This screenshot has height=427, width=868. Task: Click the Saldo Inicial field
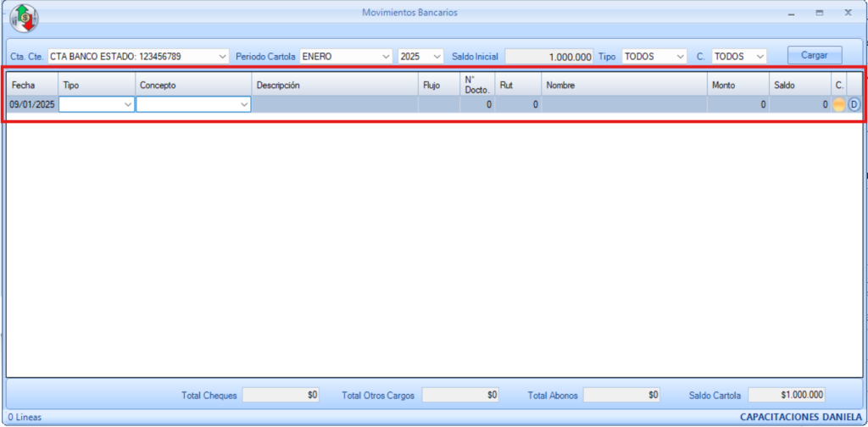(x=549, y=56)
